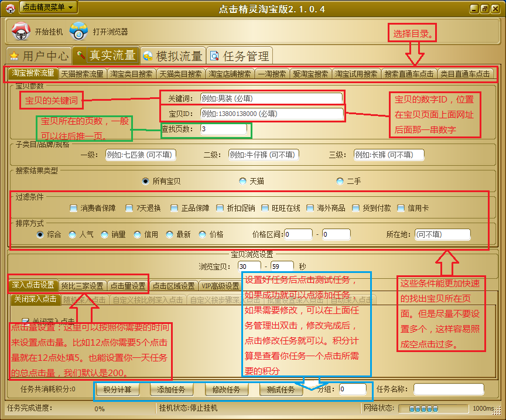Click the 二级 category input field
This screenshot has width=506, height=420.
coord(264,155)
